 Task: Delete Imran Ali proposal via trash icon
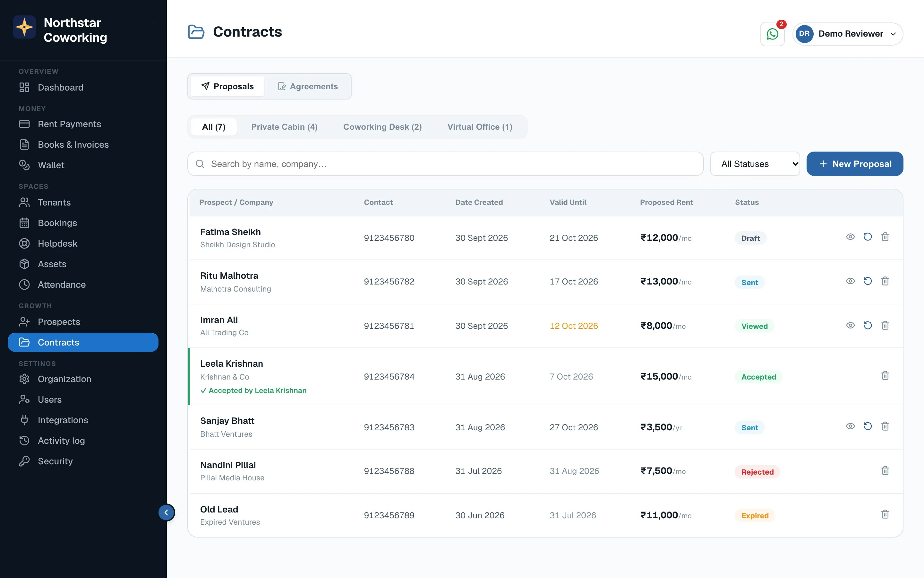tap(885, 326)
